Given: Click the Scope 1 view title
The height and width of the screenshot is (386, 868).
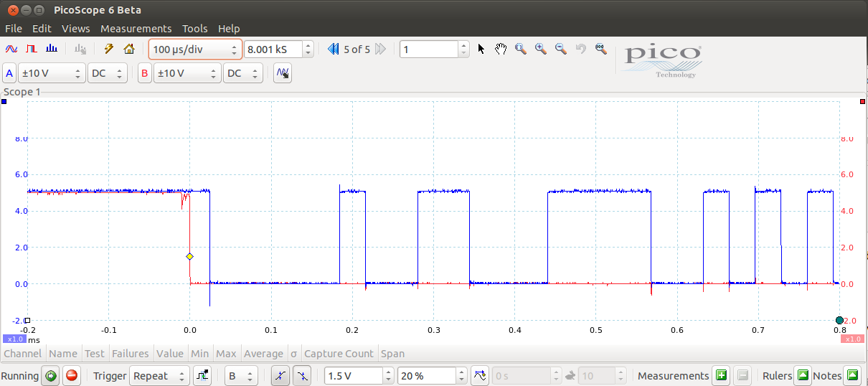Looking at the screenshot, I should pyautogui.click(x=22, y=92).
